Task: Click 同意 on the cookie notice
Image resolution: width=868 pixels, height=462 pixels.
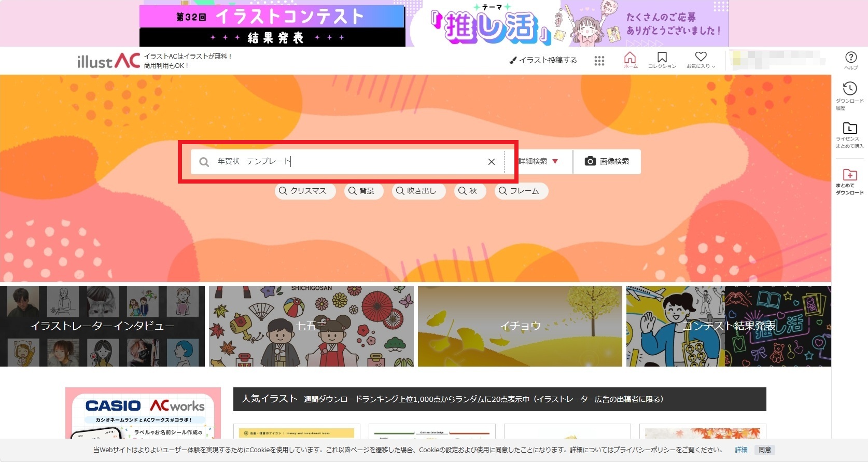Action: (x=765, y=450)
